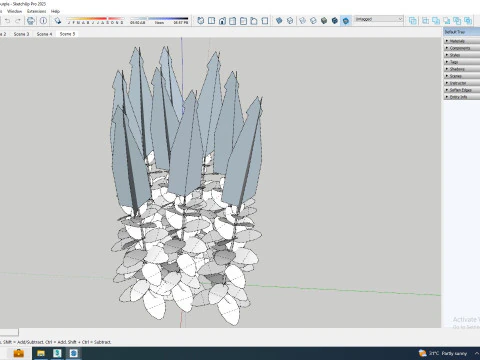The width and height of the screenshot is (480, 360).
Task: Click the Redo arrow in the toolbar
Action: coord(18,21)
